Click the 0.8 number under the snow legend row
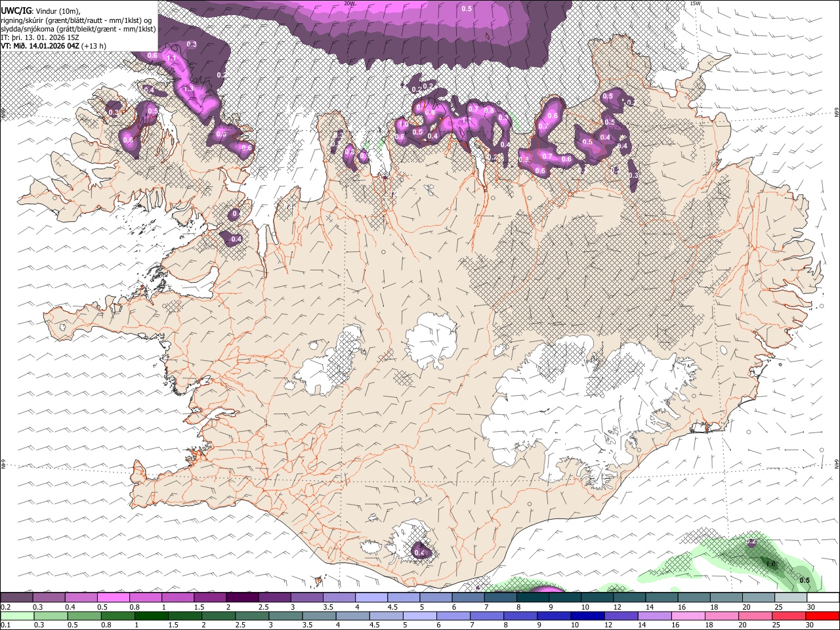The image size is (840, 630). click(x=135, y=607)
